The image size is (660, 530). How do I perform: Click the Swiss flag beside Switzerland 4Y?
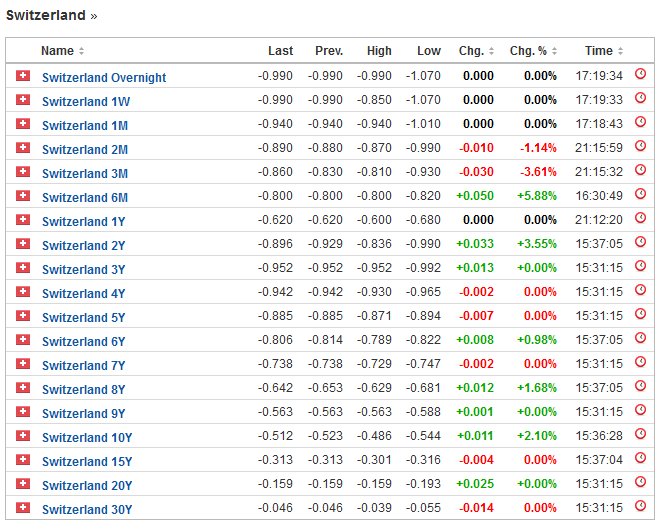click(23, 292)
